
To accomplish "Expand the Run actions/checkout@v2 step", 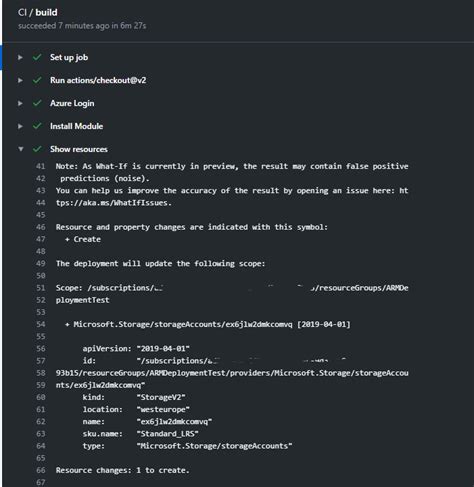I will [x=20, y=80].
